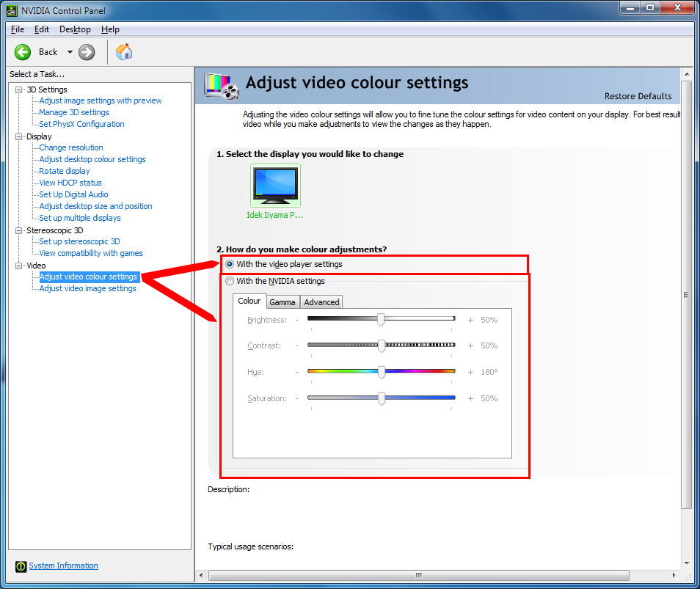Open 'Set PhysX Configuration'
Image resolution: width=700 pixels, height=589 pixels.
81,124
